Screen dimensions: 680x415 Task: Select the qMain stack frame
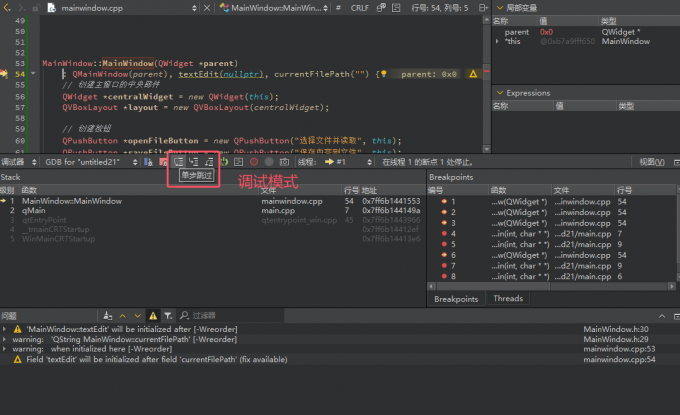point(33,210)
